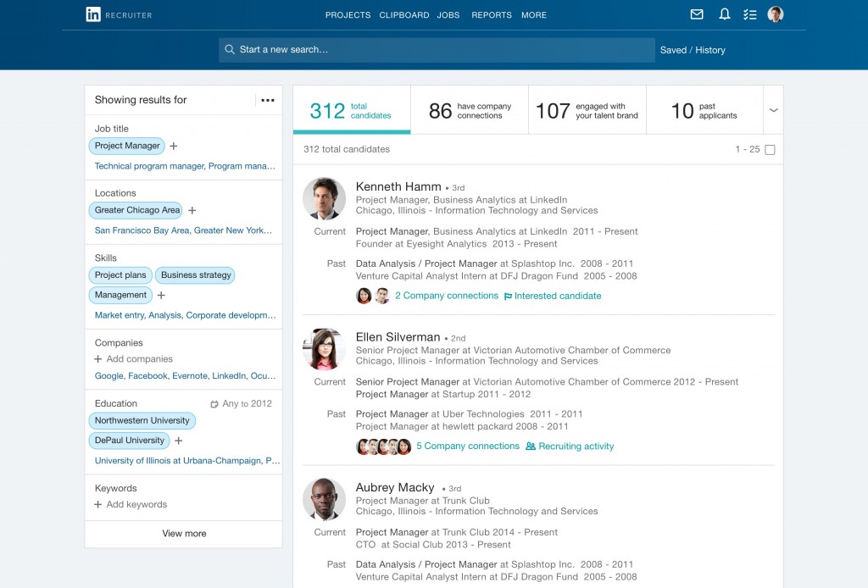Click the plus icon next to Project Manager
Image resolution: width=868 pixels, height=588 pixels.
(x=174, y=146)
